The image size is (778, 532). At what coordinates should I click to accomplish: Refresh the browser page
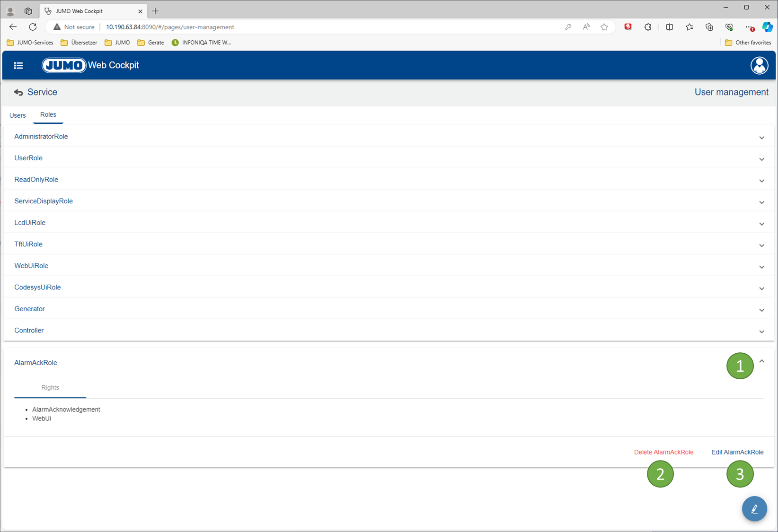pos(33,27)
